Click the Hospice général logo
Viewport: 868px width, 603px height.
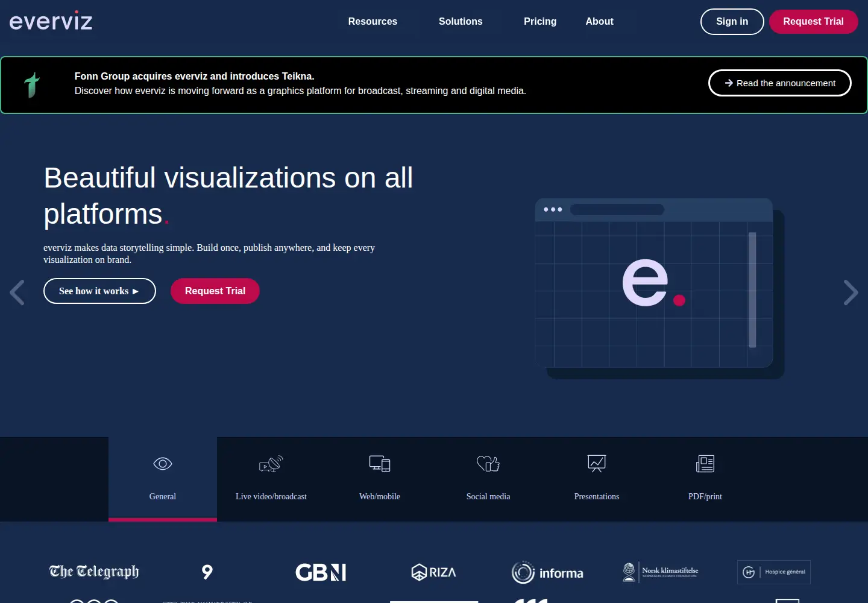[774, 572]
